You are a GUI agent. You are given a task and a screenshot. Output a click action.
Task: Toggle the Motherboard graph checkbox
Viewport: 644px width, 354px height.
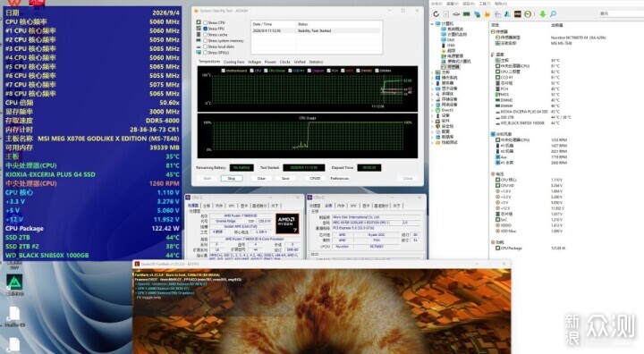223,71
